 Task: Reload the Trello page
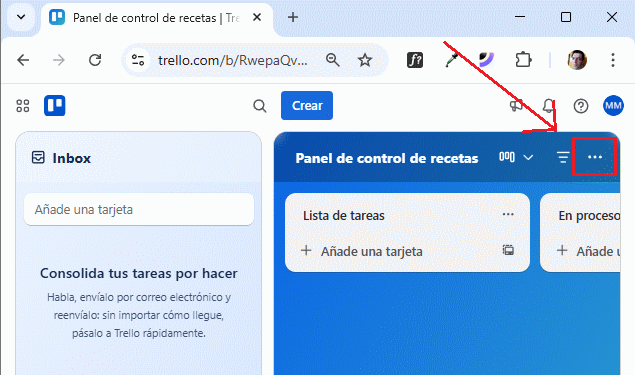pos(95,60)
